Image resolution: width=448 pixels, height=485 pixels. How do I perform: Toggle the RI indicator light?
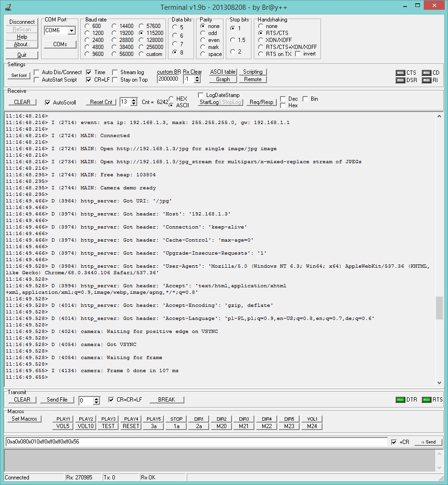(427, 80)
